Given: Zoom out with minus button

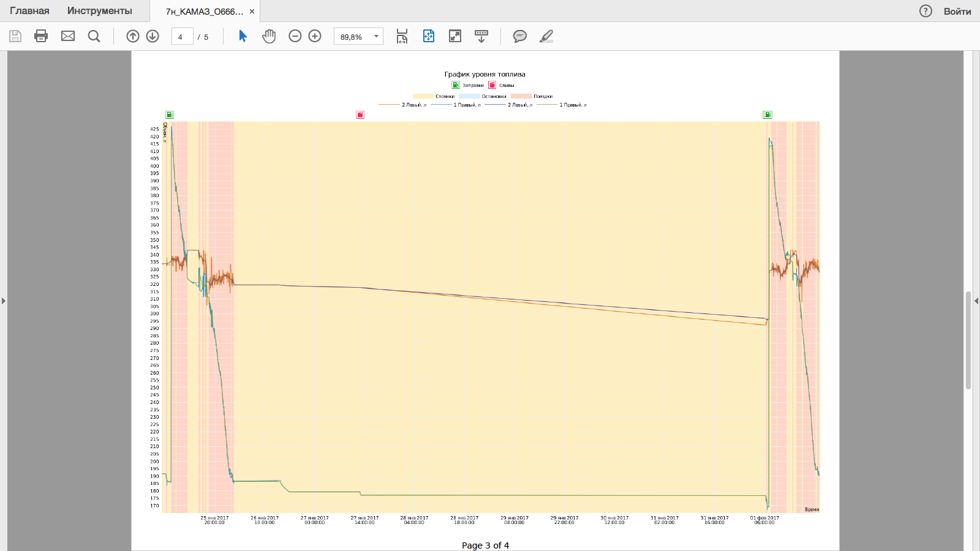Looking at the screenshot, I should 295,36.
